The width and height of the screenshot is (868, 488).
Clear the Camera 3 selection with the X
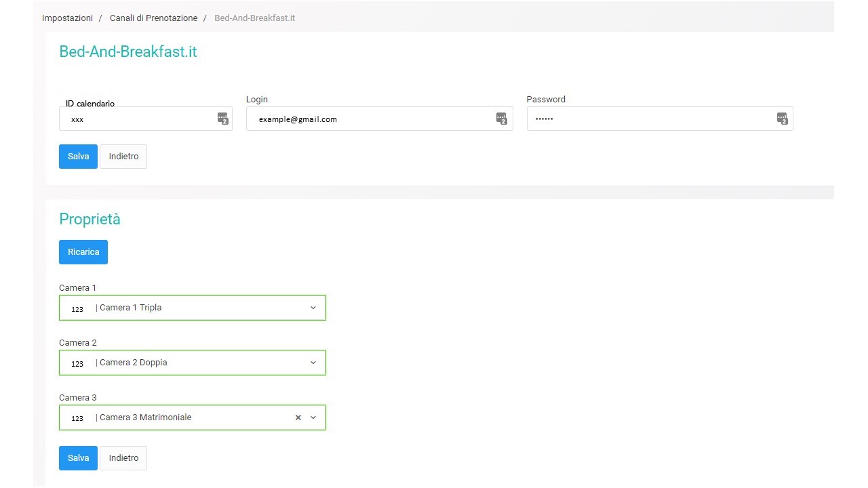click(298, 418)
